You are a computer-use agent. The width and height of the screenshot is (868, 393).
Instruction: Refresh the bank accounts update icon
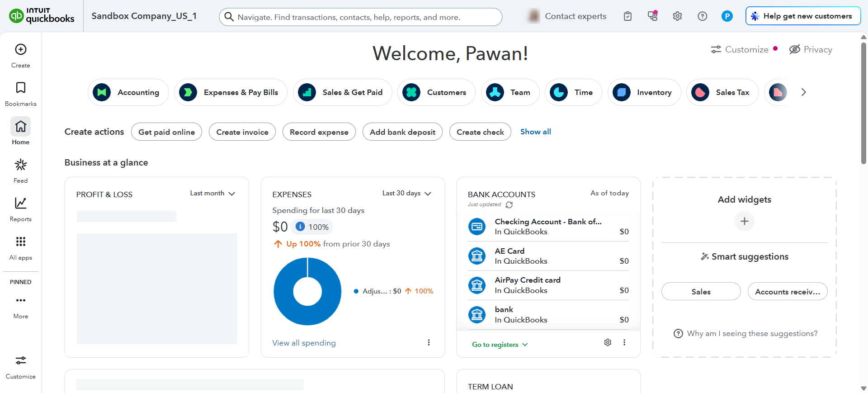click(x=509, y=205)
